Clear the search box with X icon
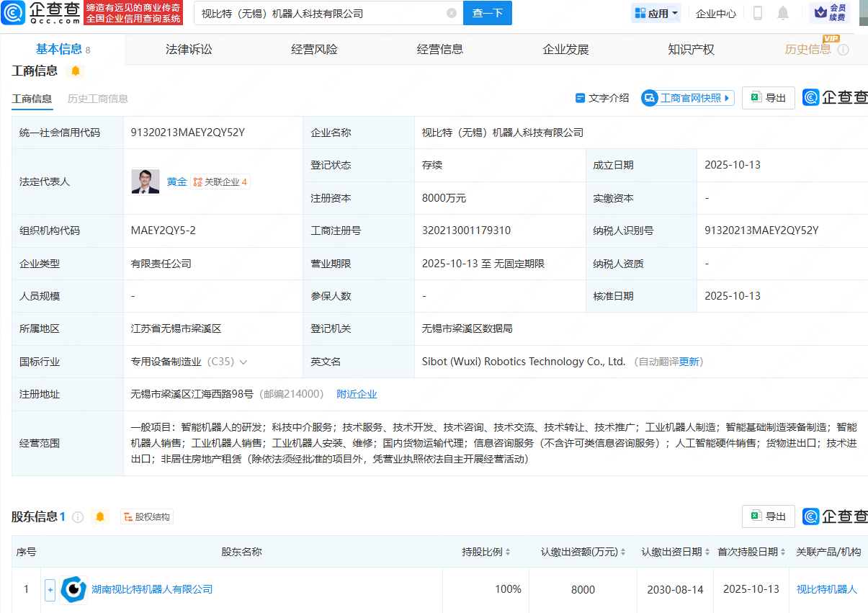This screenshot has height=613, width=868. tap(452, 13)
